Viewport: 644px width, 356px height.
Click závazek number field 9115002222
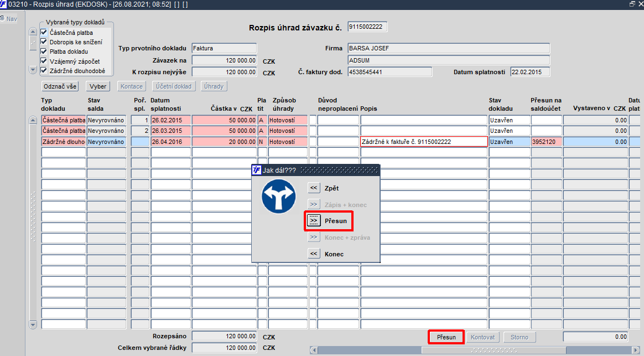click(x=367, y=27)
